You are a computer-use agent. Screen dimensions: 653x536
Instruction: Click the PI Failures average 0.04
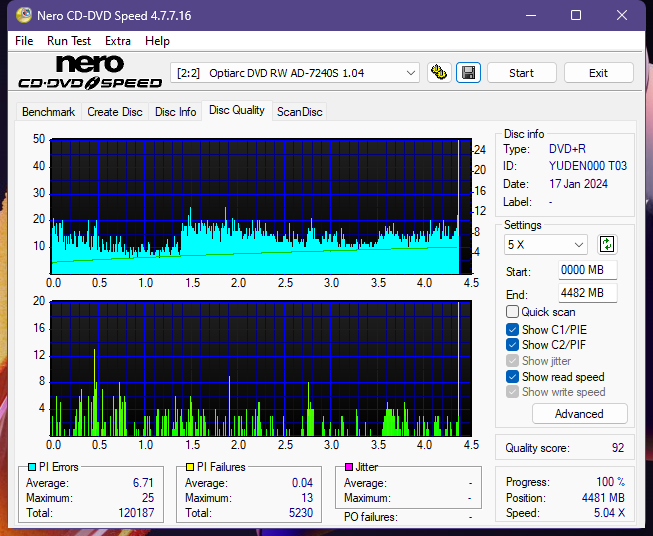click(x=302, y=483)
